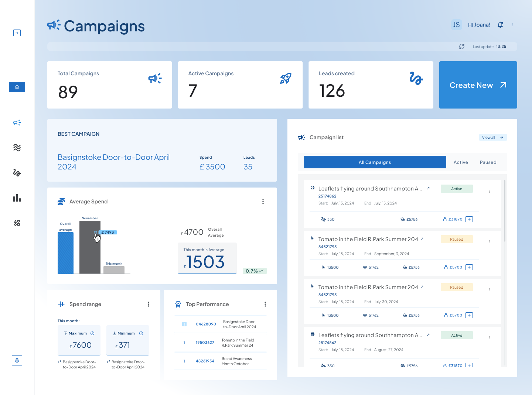532x395 pixels.
Task: Select the Campaigns megaphone icon in the sidebar
Action: tap(17, 123)
